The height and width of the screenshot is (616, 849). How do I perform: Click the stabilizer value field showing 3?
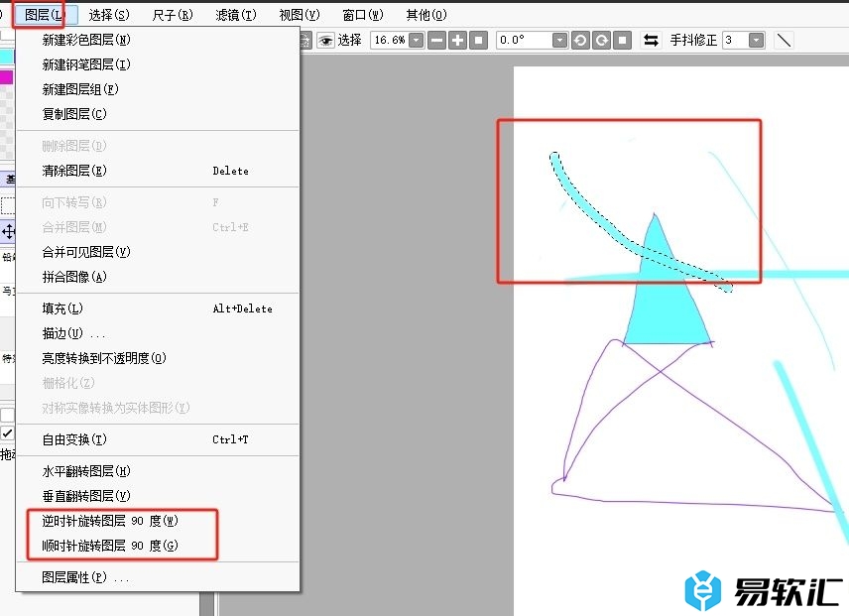click(x=735, y=40)
